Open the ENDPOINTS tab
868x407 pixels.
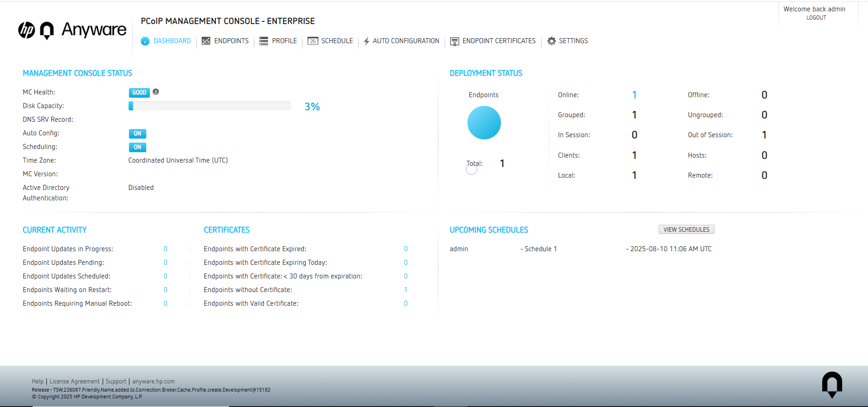click(x=232, y=41)
